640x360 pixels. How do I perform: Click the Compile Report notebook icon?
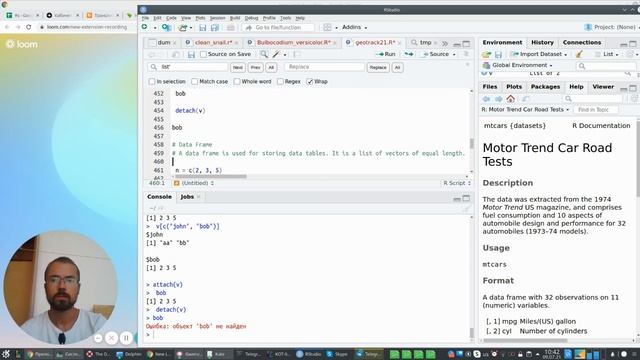pyautogui.click(x=297, y=54)
